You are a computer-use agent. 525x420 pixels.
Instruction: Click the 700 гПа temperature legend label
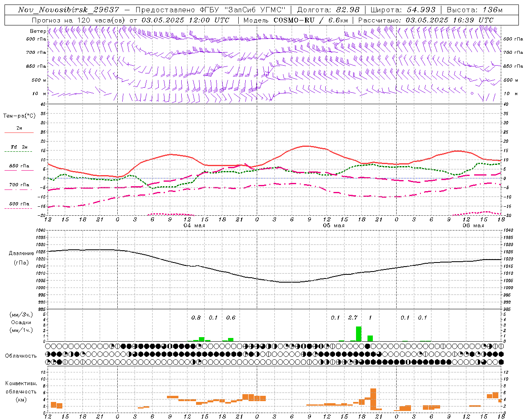(x=19, y=185)
